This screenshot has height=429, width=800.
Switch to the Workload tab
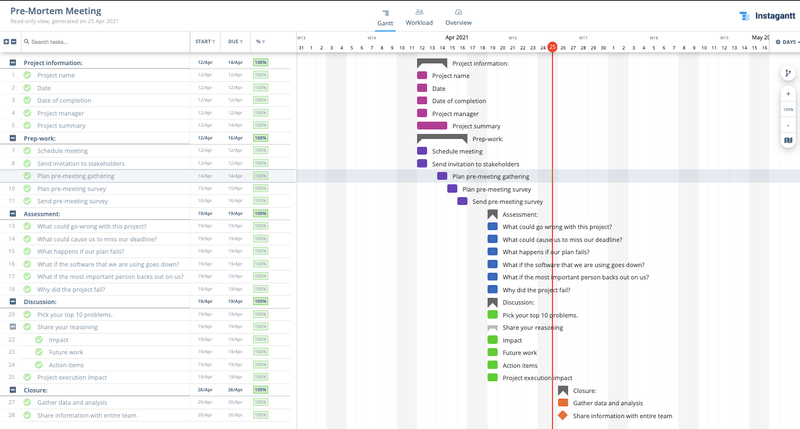(419, 17)
